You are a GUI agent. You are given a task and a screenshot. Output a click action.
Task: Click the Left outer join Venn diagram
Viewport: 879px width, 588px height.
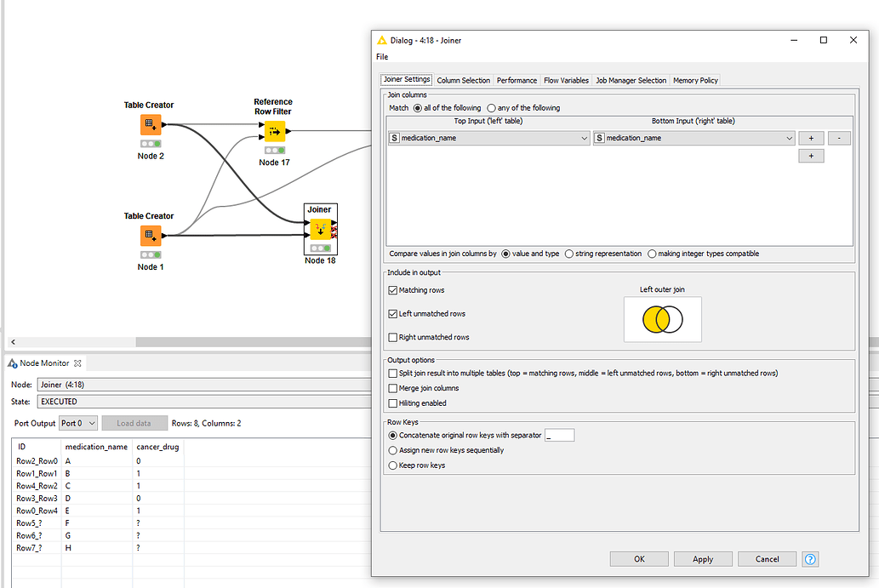click(x=662, y=320)
